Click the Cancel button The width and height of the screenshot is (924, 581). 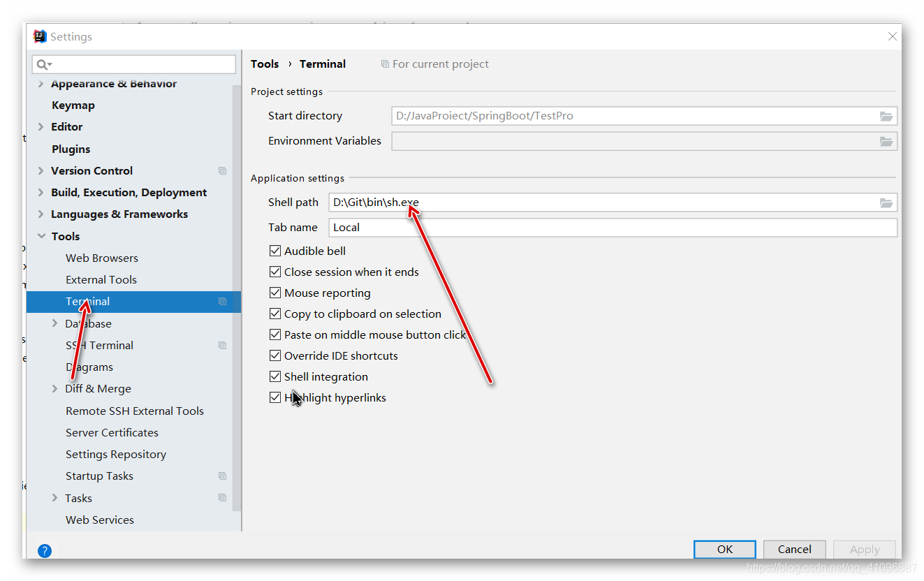tap(795, 550)
